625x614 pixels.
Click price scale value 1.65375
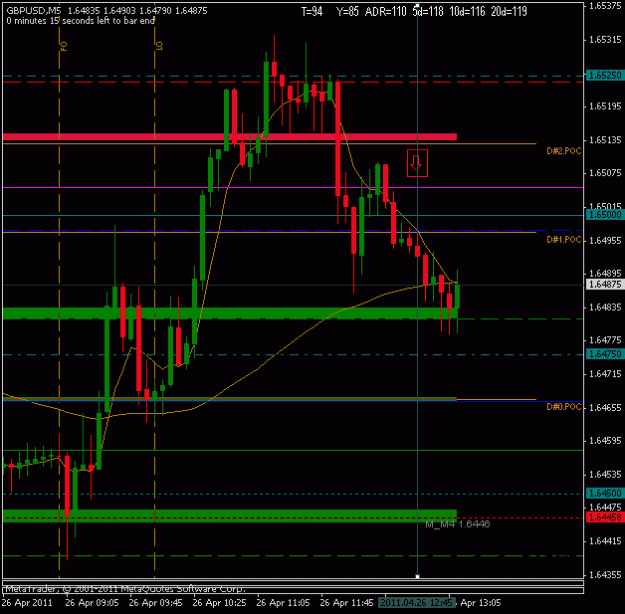tap(605, 6)
